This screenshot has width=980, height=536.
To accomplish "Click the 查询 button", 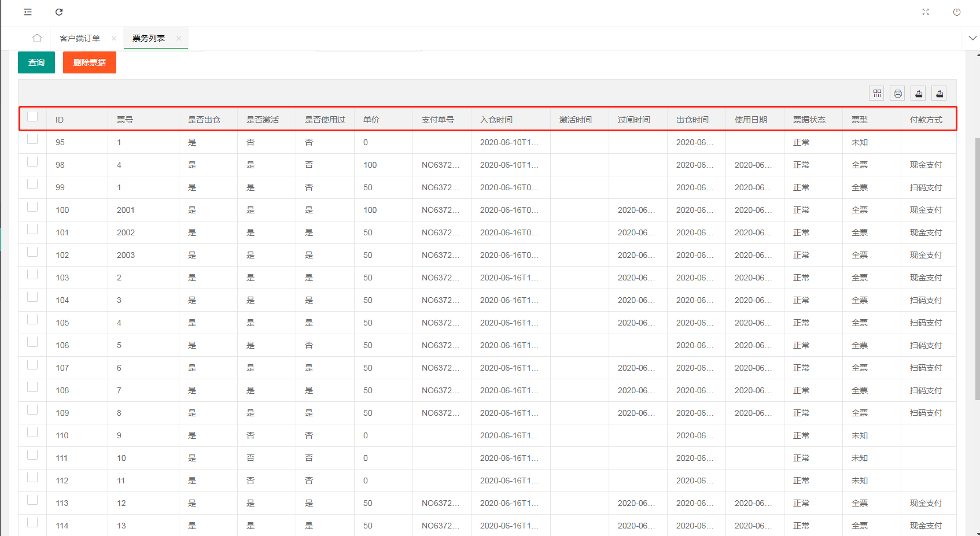I will click(36, 62).
